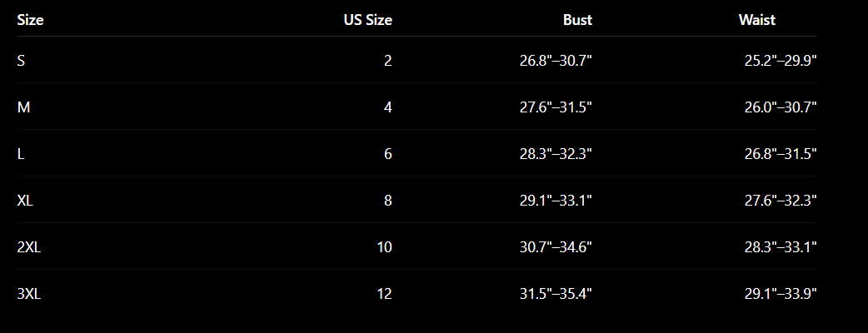Screen dimensions: 868x333
Task: Select the 2XL size row label
Action: click(29, 246)
